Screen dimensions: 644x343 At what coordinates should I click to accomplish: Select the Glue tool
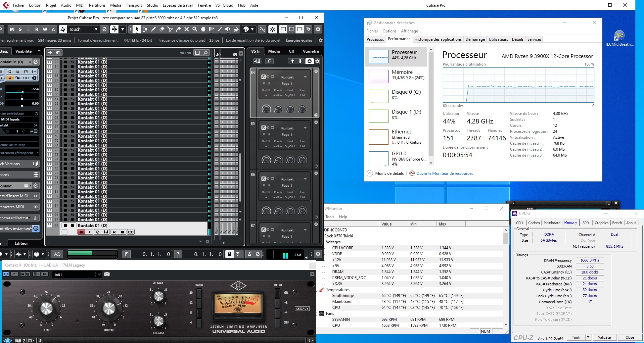tap(178, 29)
